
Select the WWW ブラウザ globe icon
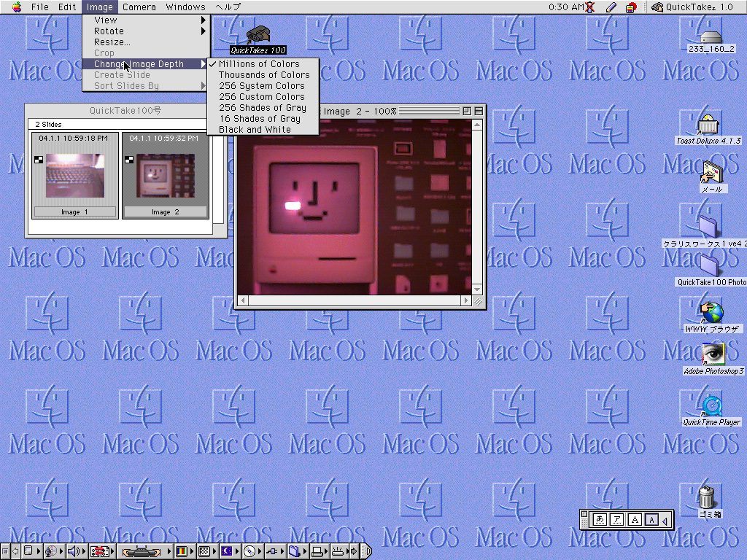(712, 312)
